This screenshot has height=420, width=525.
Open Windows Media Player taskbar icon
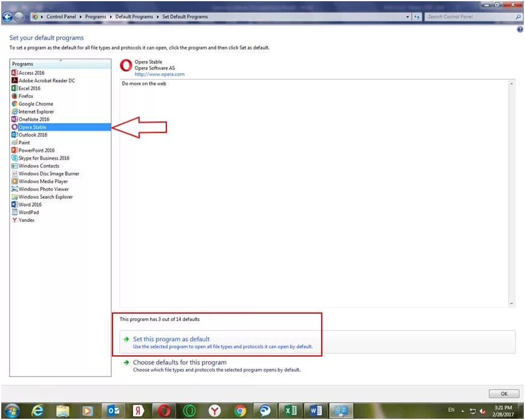87,410
